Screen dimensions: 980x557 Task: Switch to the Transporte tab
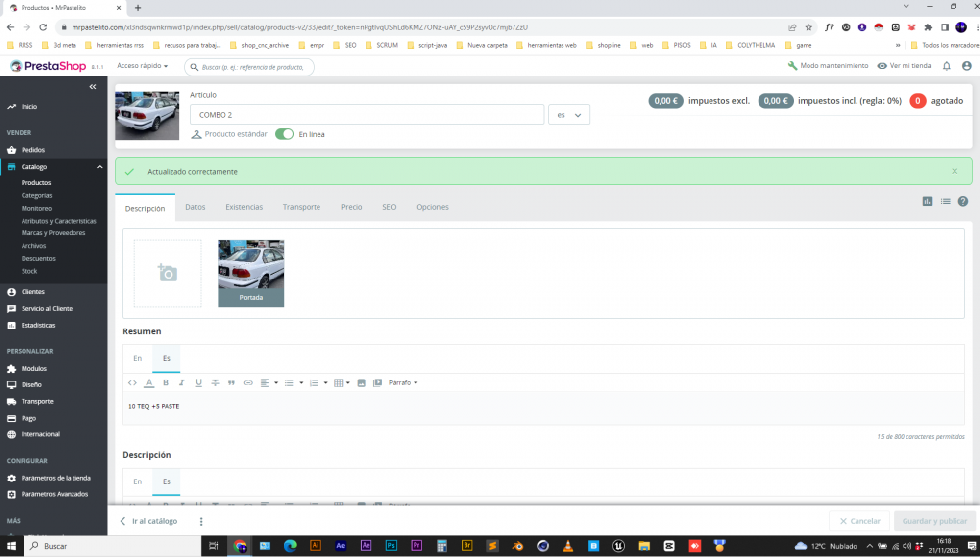(301, 207)
